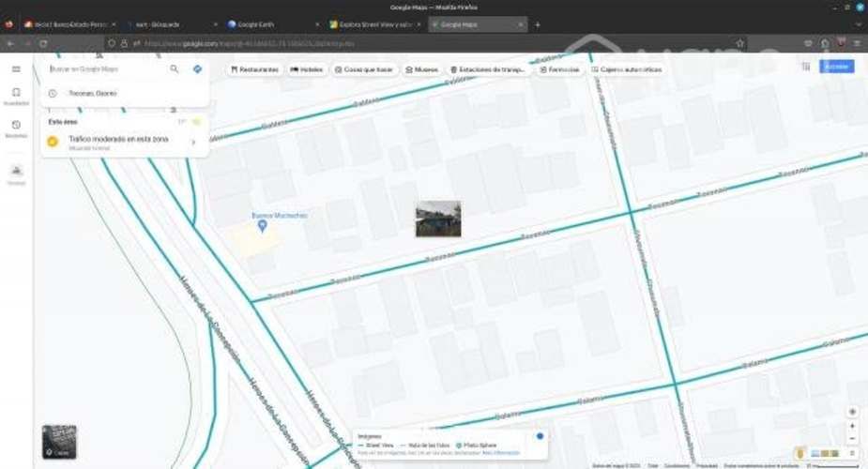Open the Firefox application menu
Screen dimensions: 868x469
[857, 43]
